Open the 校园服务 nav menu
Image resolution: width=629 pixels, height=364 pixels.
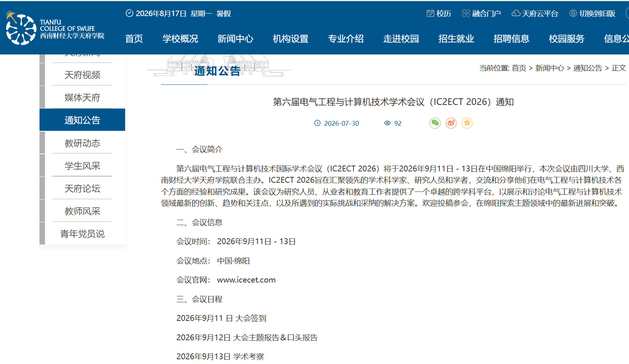(567, 39)
